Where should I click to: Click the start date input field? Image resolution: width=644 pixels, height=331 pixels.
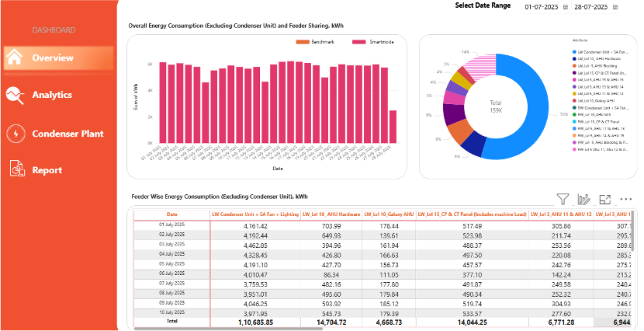tap(541, 7)
